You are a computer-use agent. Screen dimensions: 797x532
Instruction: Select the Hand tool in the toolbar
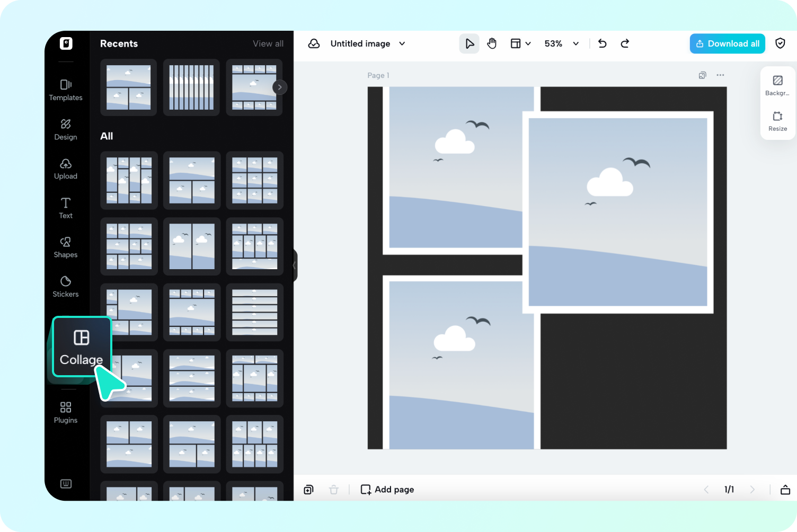492,43
